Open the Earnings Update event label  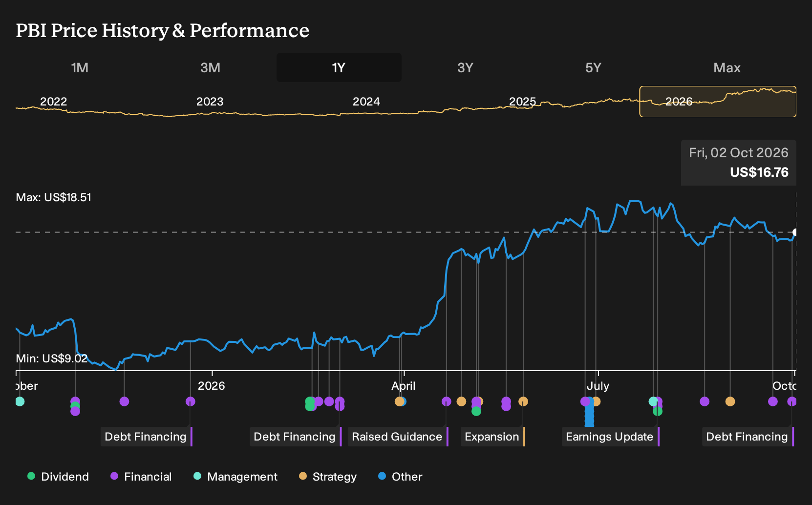point(611,437)
